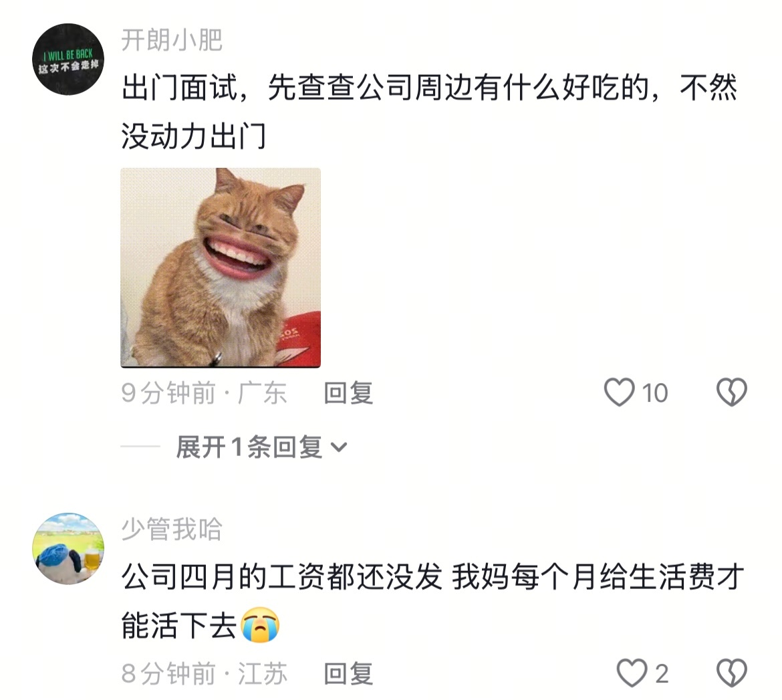Tap broken heart icon on 少管我哈's comment
The width and height of the screenshot is (782, 700).
click(732, 673)
